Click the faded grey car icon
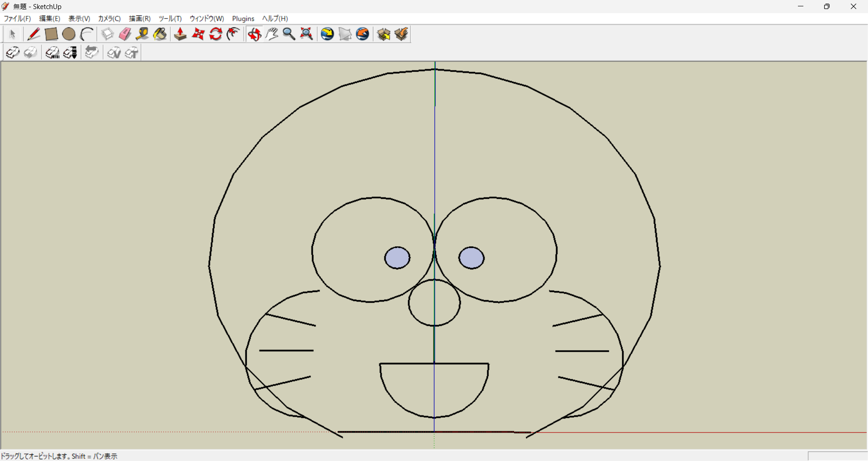The height and width of the screenshot is (461, 868). pyautogui.click(x=30, y=52)
